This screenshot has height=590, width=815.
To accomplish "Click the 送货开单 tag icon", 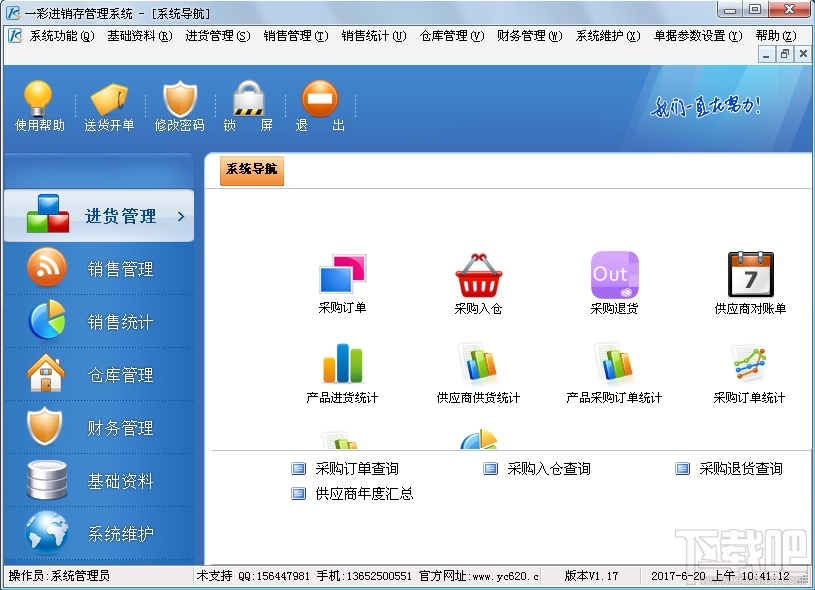I will (x=109, y=98).
